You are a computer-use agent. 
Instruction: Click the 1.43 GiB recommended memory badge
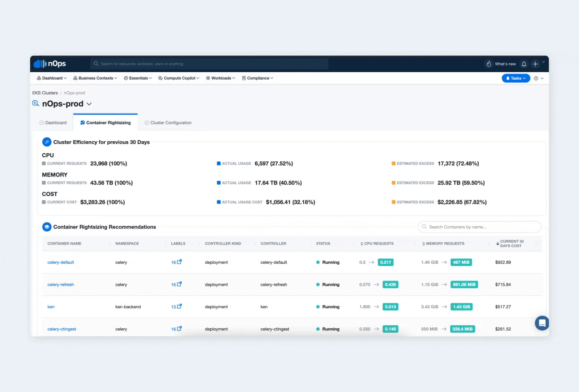tap(461, 307)
